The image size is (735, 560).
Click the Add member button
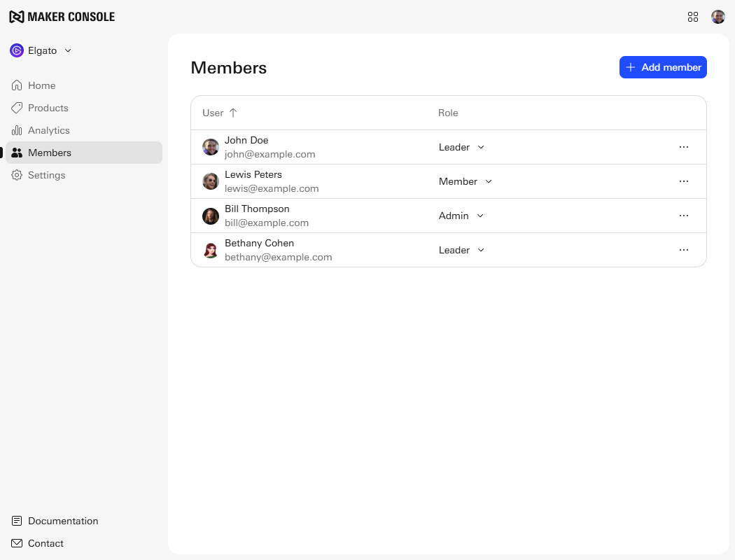click(x=663, y=67)
